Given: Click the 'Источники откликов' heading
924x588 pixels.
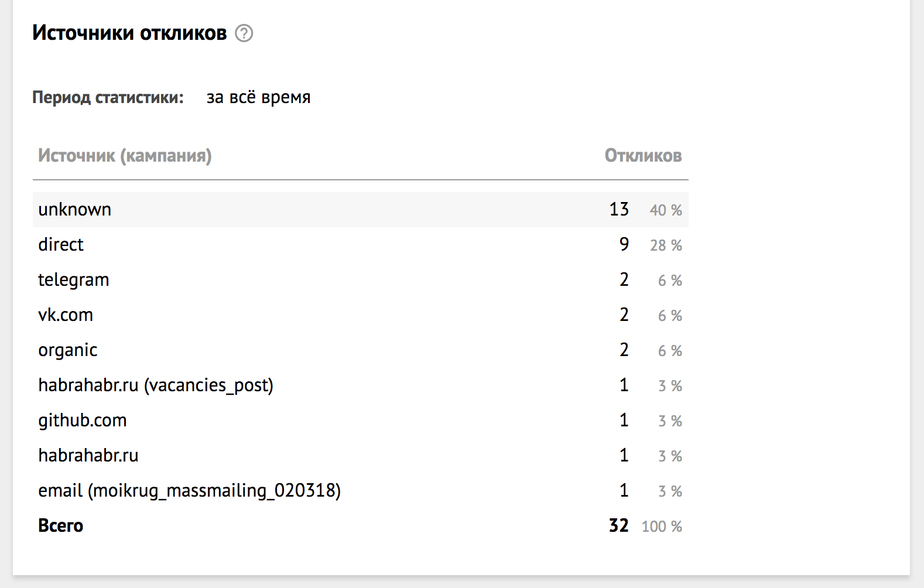Looking at the screenshot, I should tap(129, 33).
